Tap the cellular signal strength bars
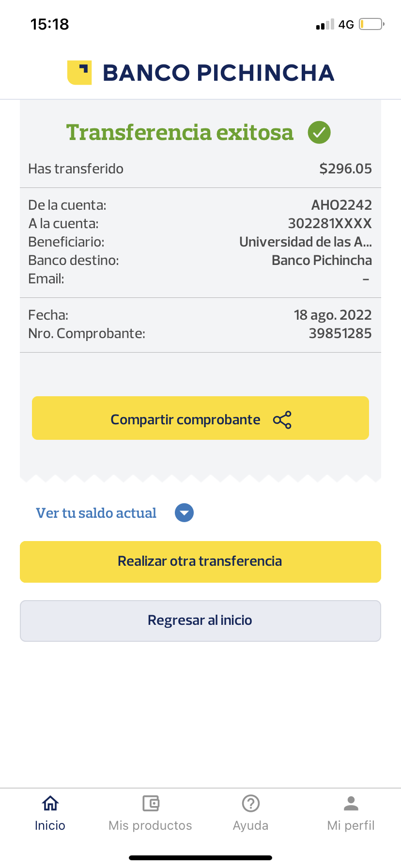Screen dimensions: 401x868 click(325, 24)
